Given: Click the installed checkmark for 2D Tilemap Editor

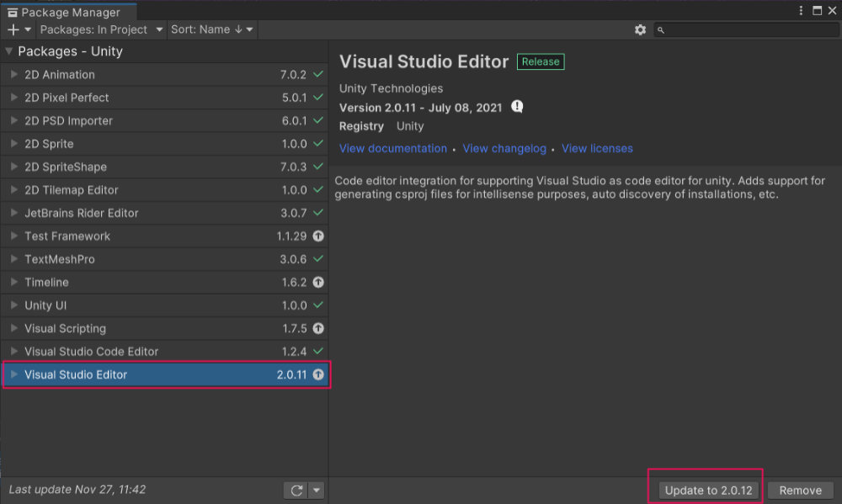Looking at the screenshot, I should pyautogui.click(x=318, y=189).
